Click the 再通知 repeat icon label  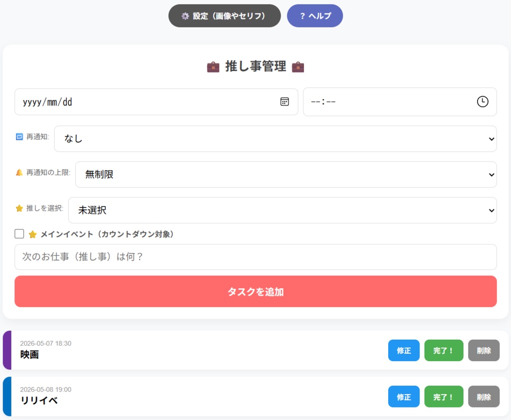point(19,137)
